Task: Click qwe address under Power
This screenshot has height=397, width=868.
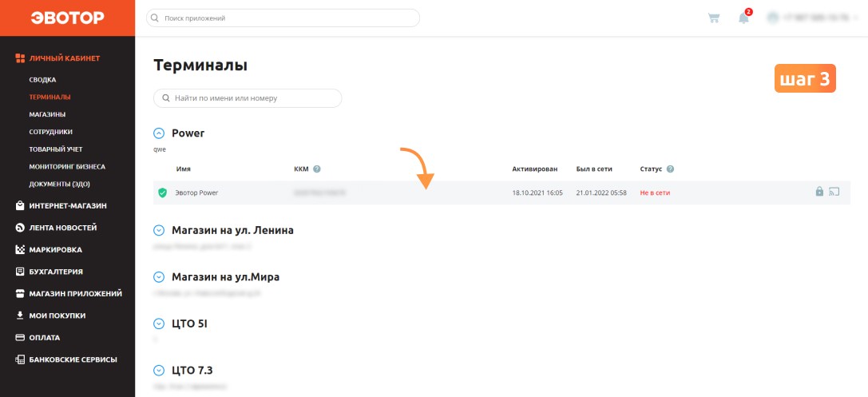Action: 160,149
